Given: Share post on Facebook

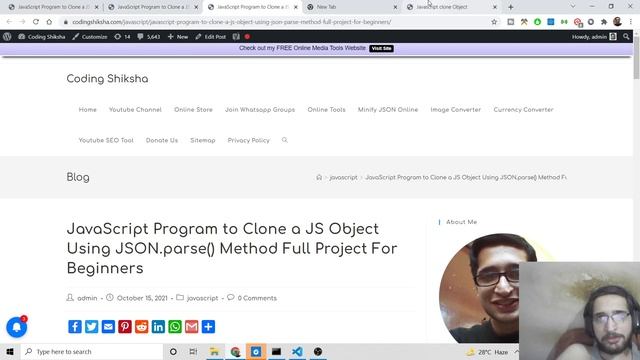Looking at the screenshot, I should pyautogui.click(x=75, y=327).
